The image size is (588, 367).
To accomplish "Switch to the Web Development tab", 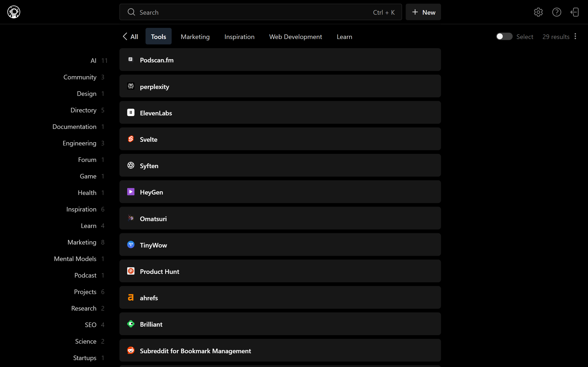I will point(295,37).
